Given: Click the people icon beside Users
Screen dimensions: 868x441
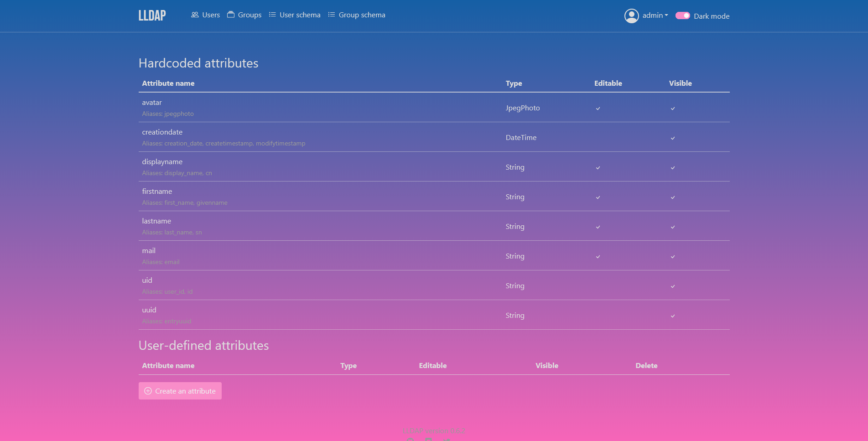Looking at the screenshot, I should [195, 15].
